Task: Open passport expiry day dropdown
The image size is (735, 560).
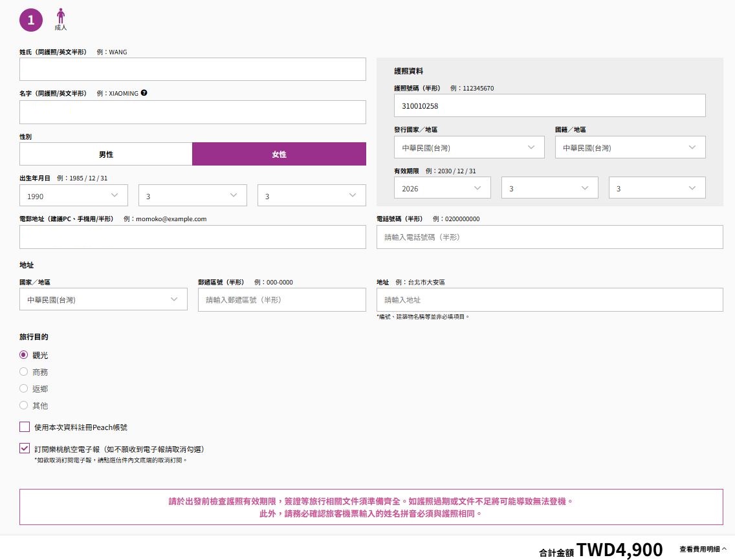Action: tap(657, 188)
